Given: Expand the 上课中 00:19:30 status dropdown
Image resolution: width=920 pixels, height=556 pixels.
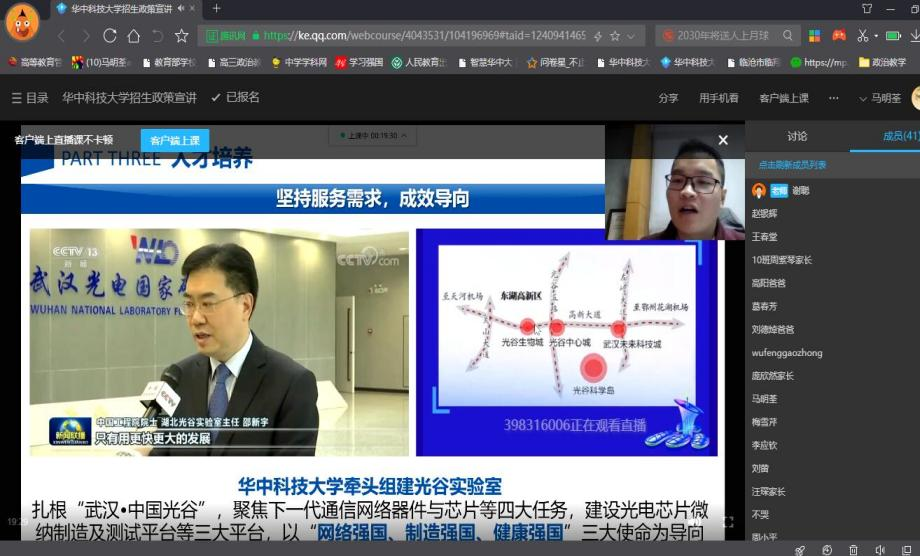Looking at the screenshot, I should point(373,135).
